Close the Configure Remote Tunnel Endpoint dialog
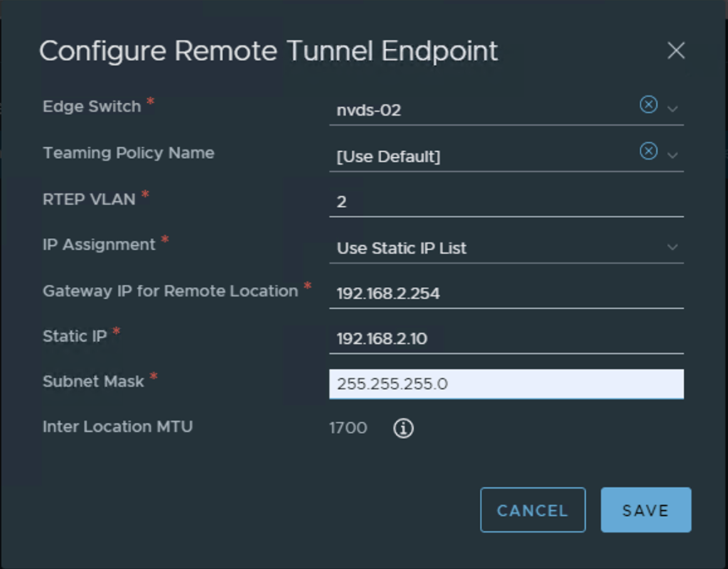This screenshot has width=728, height=569. pyautogui.click(x=676, y=50)
